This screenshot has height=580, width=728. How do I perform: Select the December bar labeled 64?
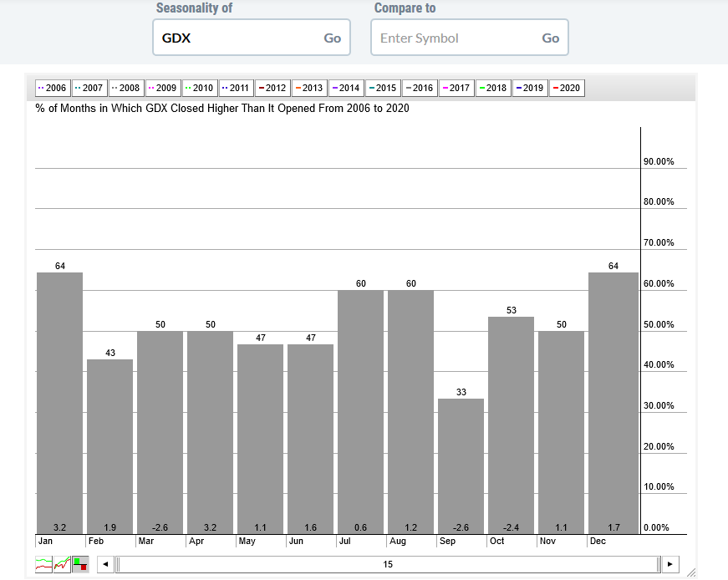pos(613,403)
